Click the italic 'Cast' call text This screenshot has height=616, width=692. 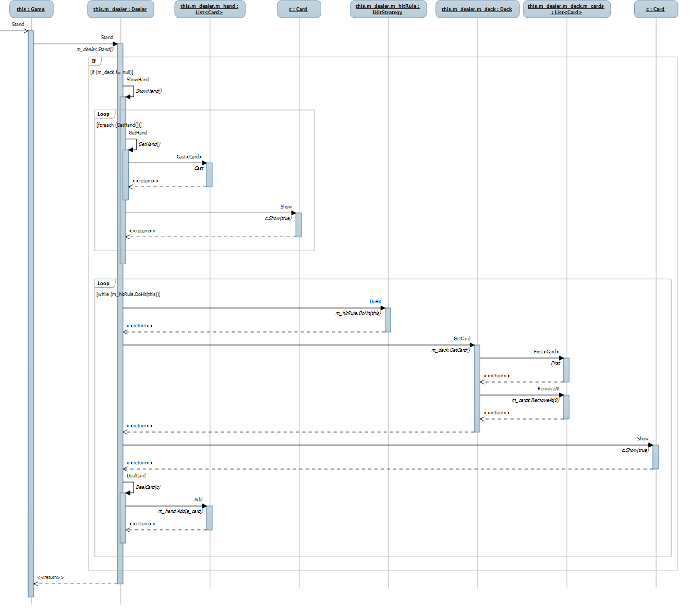coord(199,168)
